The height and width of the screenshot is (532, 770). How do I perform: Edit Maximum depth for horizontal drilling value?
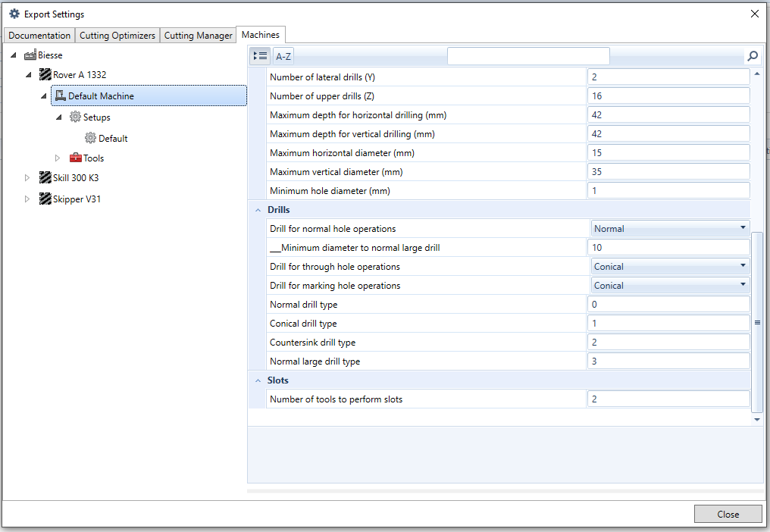click(x=668, y=114)
